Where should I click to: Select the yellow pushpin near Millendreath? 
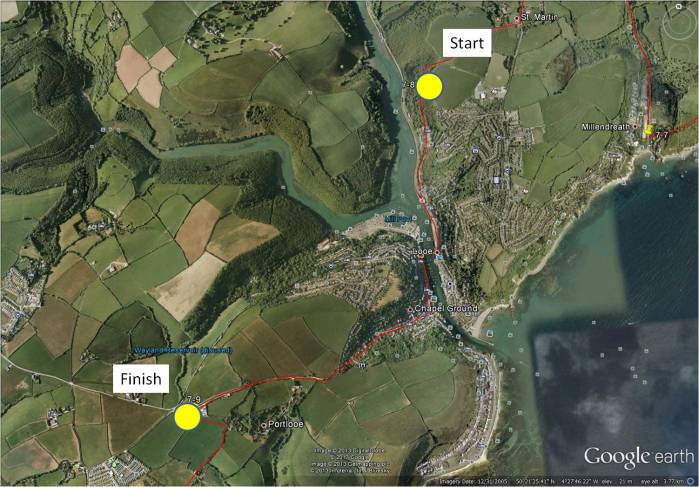tap(649, 129)
